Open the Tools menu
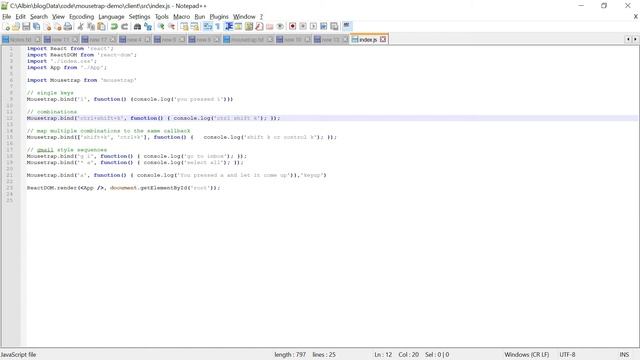This screenshot has width=640, height=360. pyautogui.click(x=162, y=17)
